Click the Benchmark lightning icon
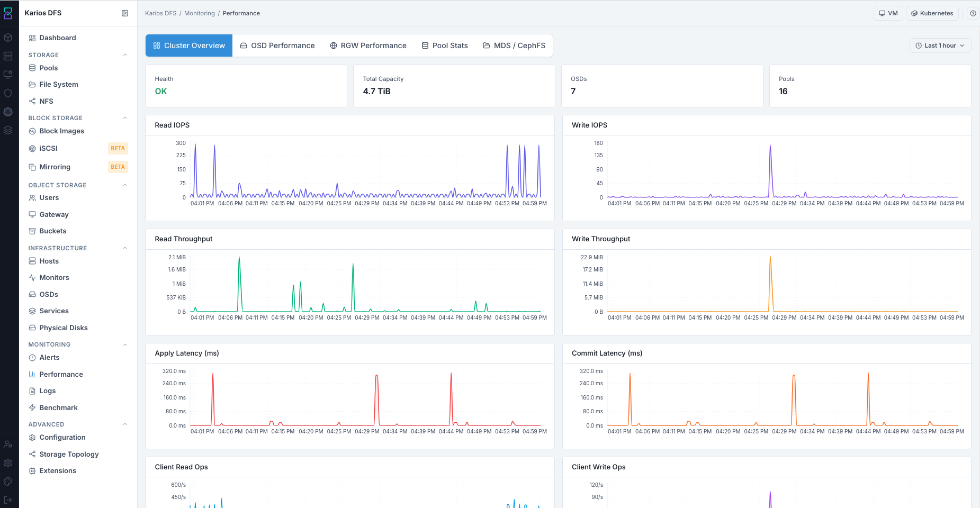Viewport: 980px width, 508px height. [x=32, y=408]
